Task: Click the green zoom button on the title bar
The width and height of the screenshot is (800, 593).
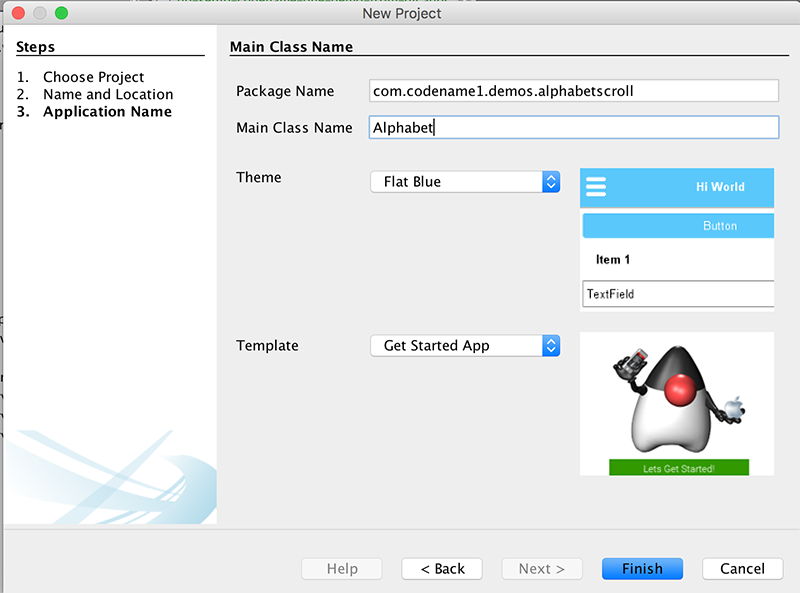Action: [62, 13]
